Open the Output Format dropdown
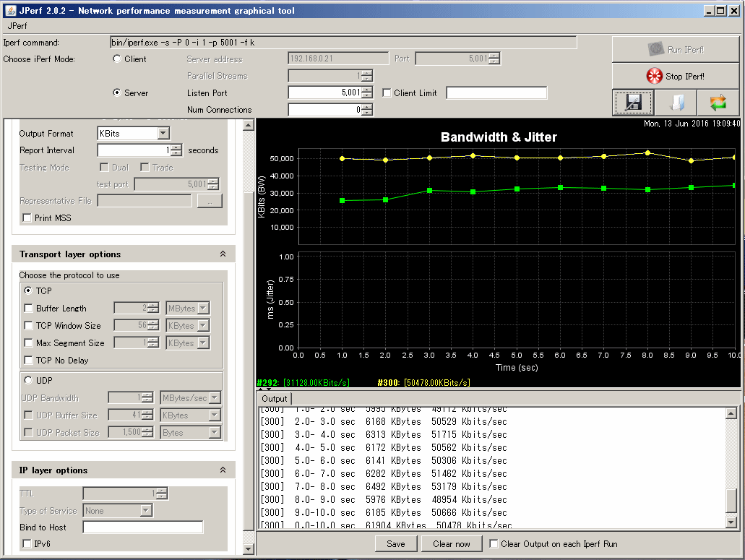 (x=163, y=133)
